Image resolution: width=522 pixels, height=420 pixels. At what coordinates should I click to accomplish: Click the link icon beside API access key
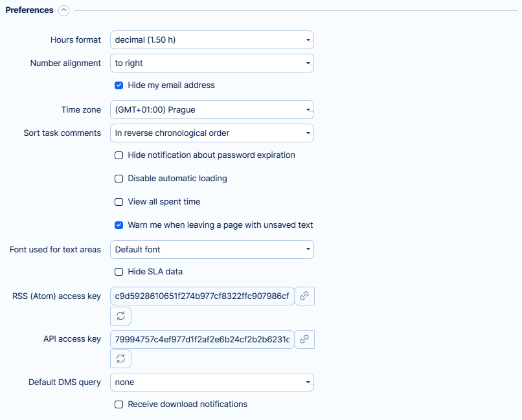[x=304, y=339]
